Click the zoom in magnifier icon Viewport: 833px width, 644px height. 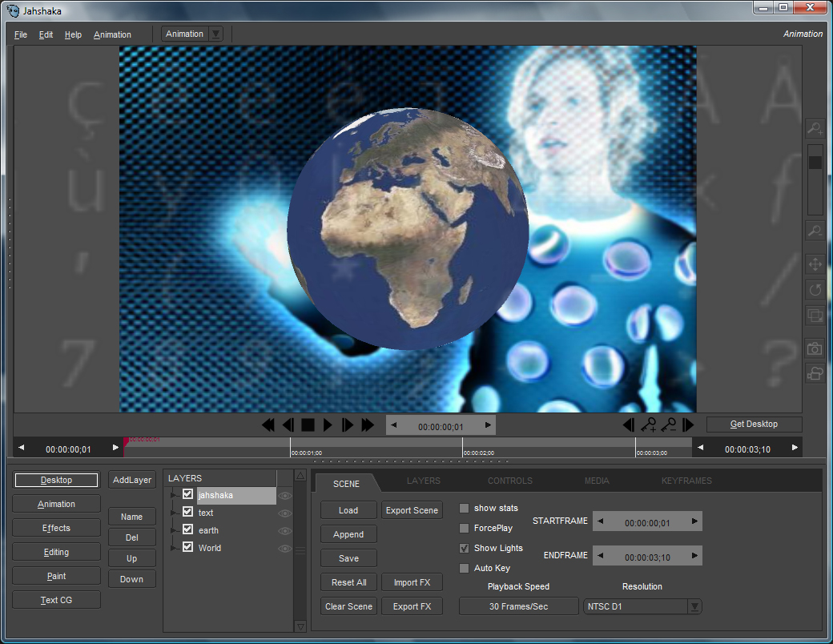click(814, 129)
